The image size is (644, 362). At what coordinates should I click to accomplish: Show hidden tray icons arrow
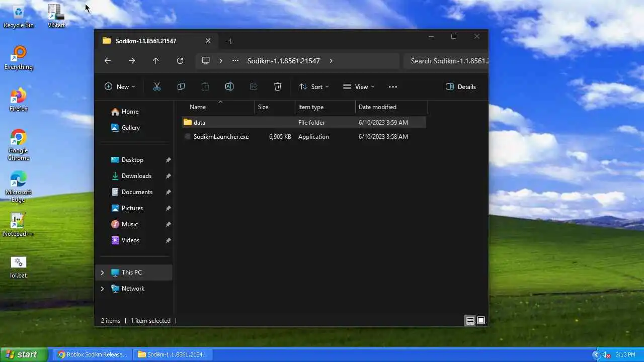click(x=596, y=354)
